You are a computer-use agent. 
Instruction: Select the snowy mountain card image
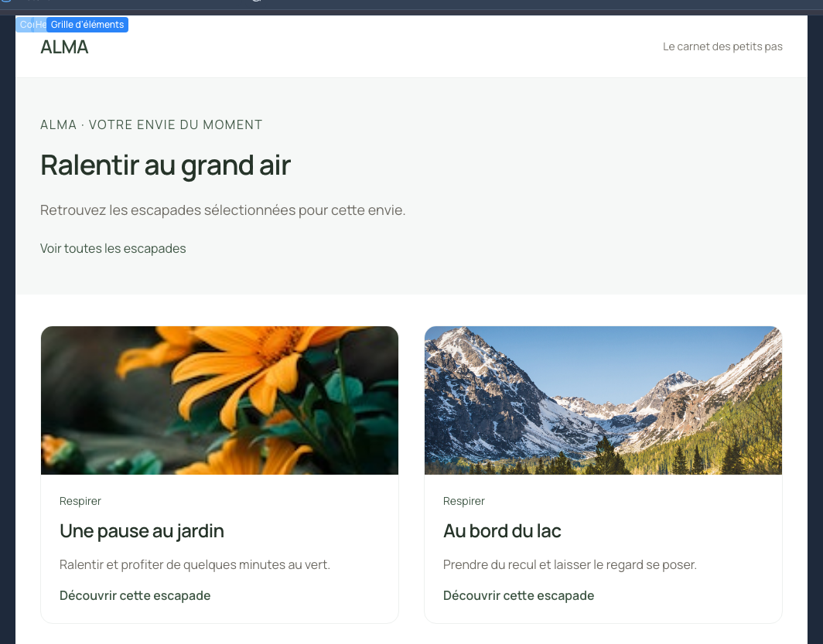(603, 400)
